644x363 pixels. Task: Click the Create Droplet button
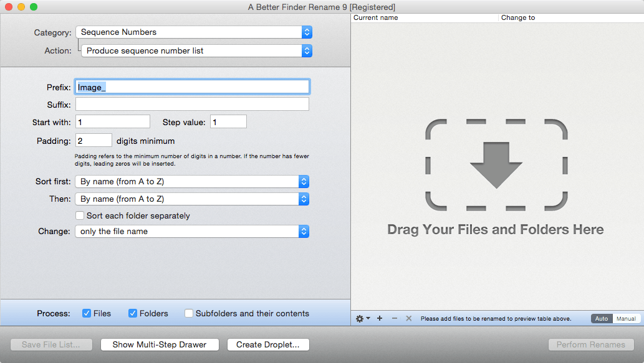(x=268, y=344)
